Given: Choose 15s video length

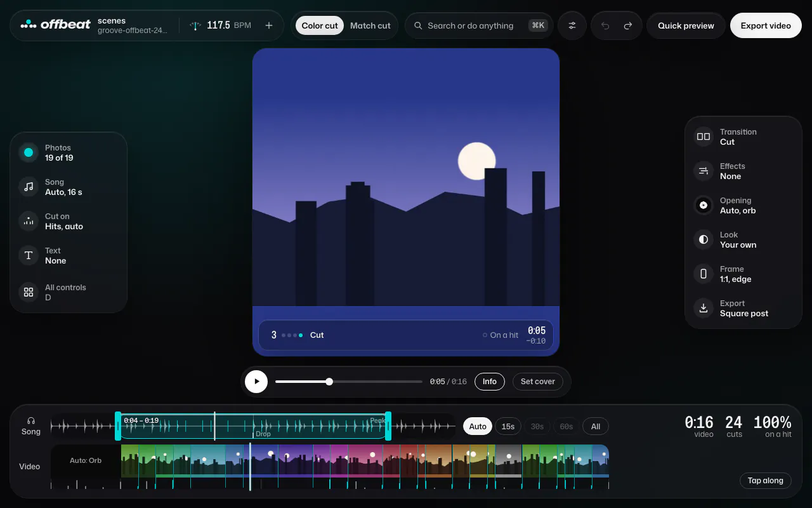Looking at the screenshot, I should click(508, 427).
